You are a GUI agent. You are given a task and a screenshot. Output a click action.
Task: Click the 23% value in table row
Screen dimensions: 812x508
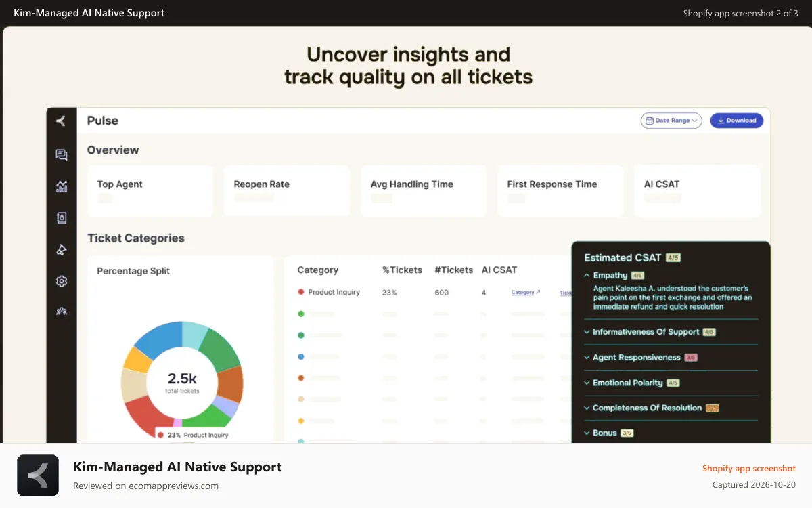(x=389, y=293)
